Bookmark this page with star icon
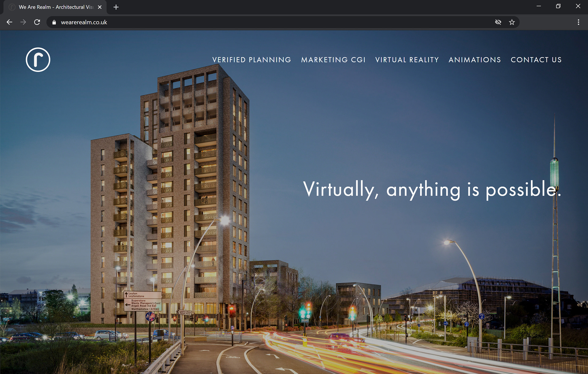Image resolution: width=588 pixels, height=374 pixels. (512, 22)
